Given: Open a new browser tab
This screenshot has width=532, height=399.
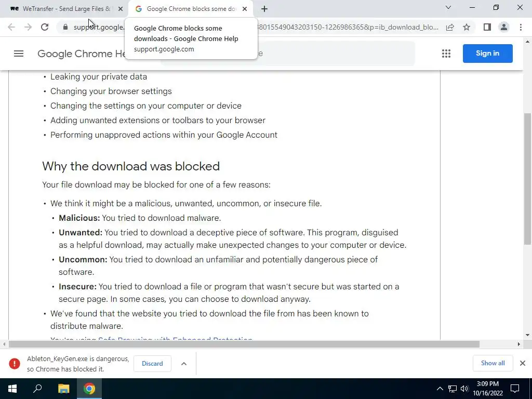Looking at the screenshot, I should [264, 9].
